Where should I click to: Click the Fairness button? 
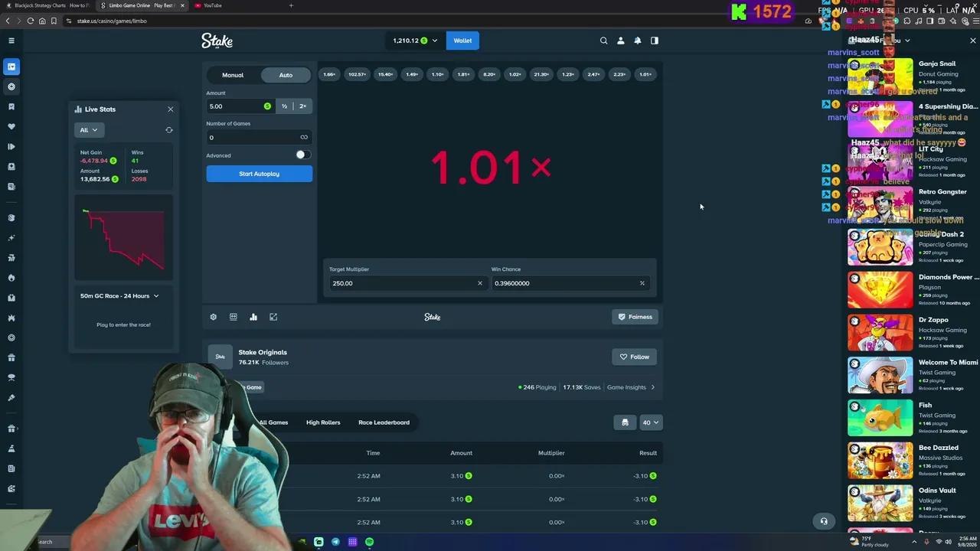tap(635, 317)
